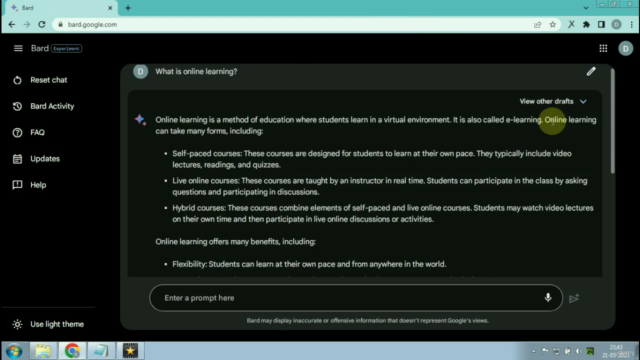This screenshot has width=640, height=360.
Task: Click the user avatar beside the question
Action: pos(140,71)
